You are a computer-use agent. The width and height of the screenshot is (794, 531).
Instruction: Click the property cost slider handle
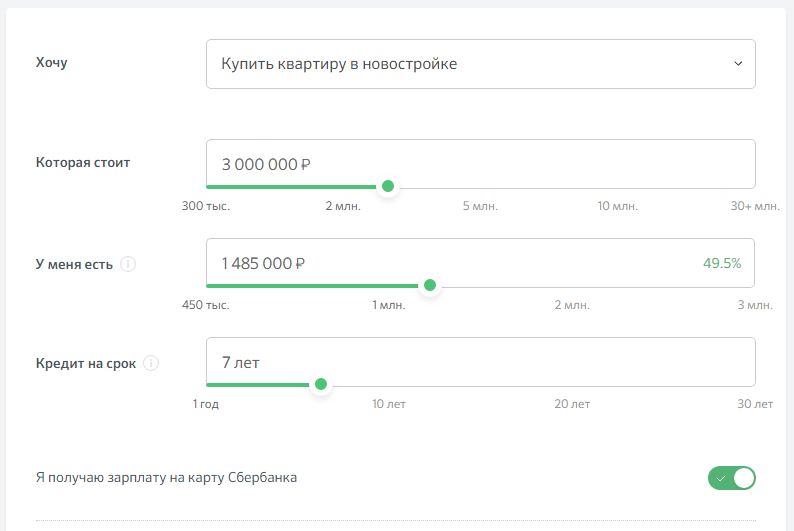coord(388,186)
